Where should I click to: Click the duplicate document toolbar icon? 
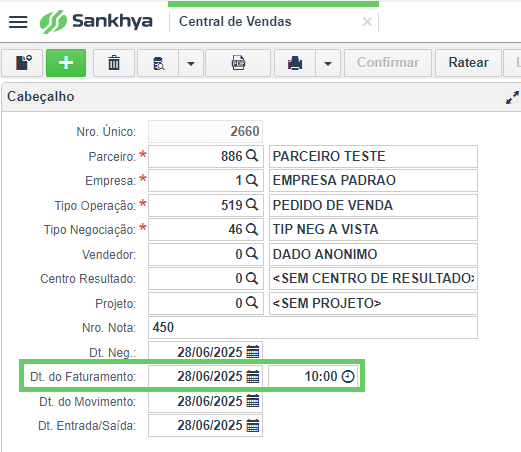click(23, 63)
